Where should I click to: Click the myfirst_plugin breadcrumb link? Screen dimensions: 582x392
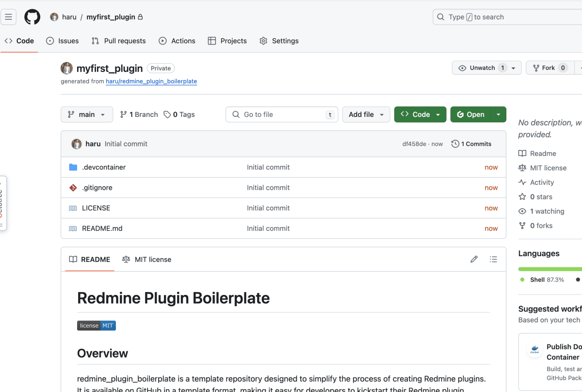111,17
